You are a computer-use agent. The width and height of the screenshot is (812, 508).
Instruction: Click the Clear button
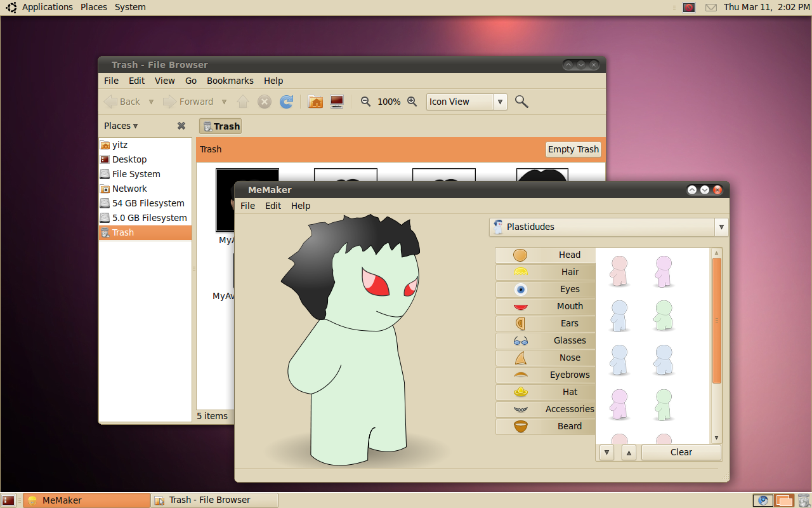[681, 452]
